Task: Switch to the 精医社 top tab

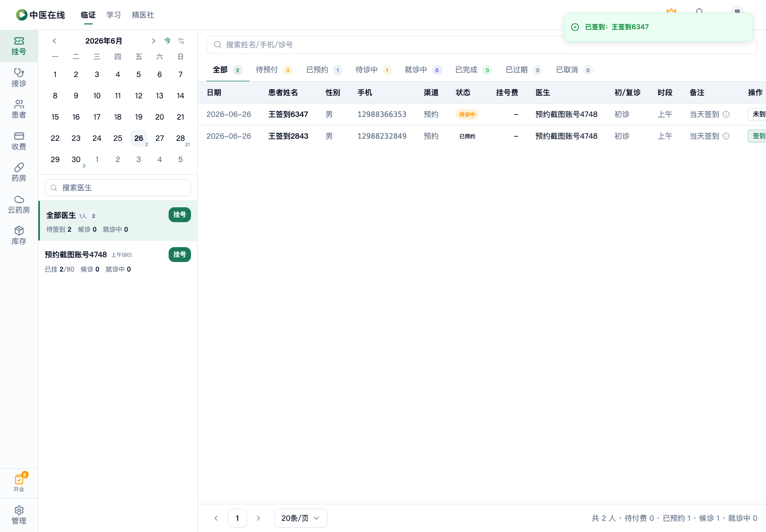Action: pyautogui.click(x=143, y=15)
